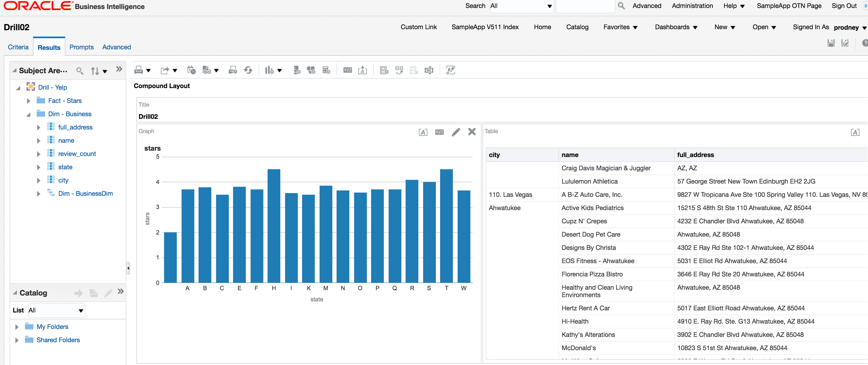Remove the Graph view from layout

472,132
